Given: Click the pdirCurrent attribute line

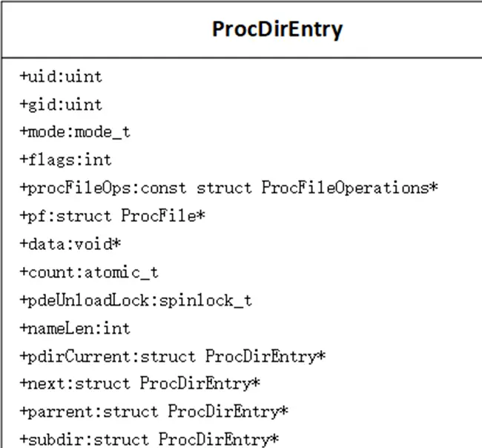Looking at the screenshot, I should 173,357.
